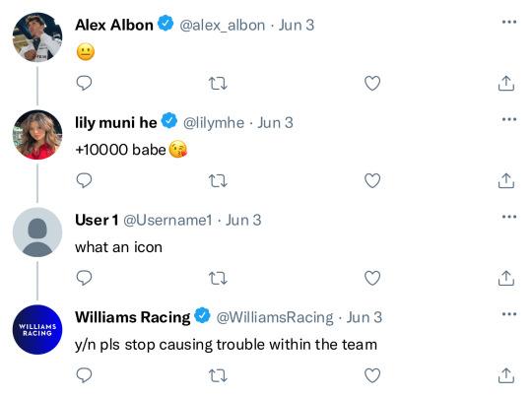Like the '+10000 babe' tweet

click(x=372, y=181)
